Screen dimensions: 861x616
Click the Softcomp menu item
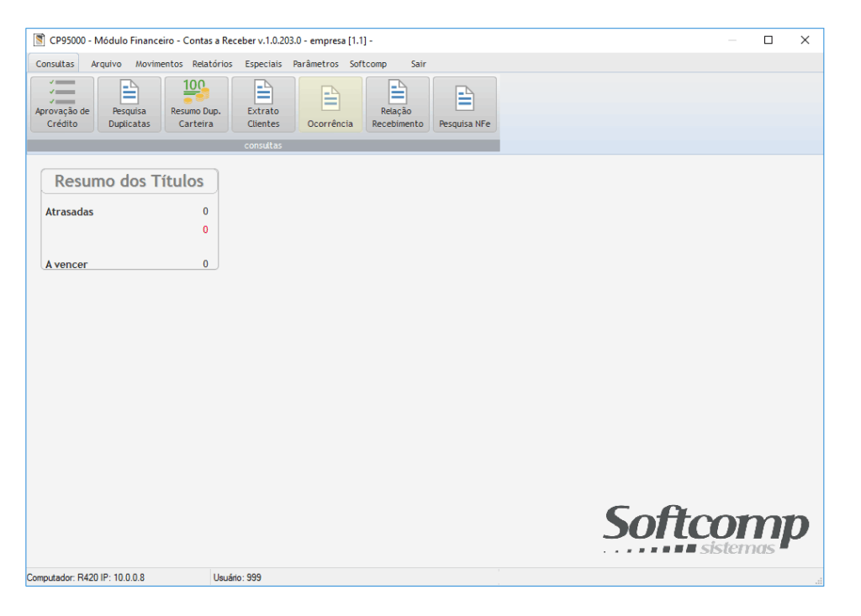[x=368, y=64]
